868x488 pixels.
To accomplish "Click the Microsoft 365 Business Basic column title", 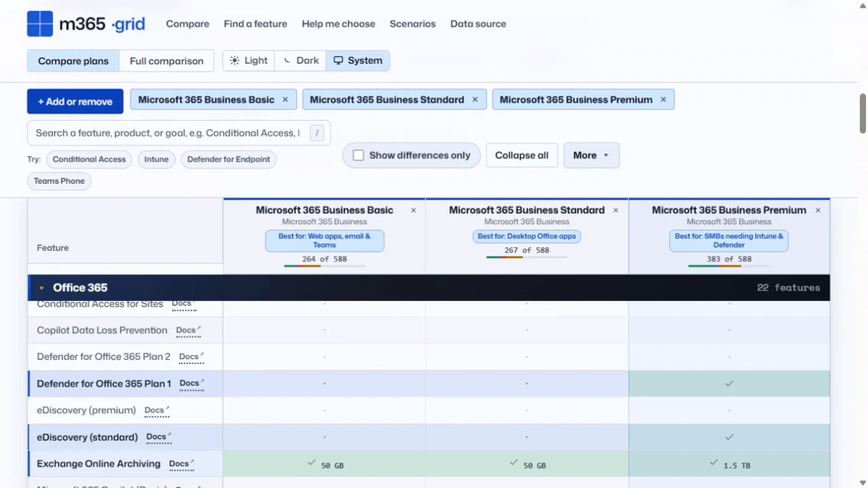I will pos(324,210).
